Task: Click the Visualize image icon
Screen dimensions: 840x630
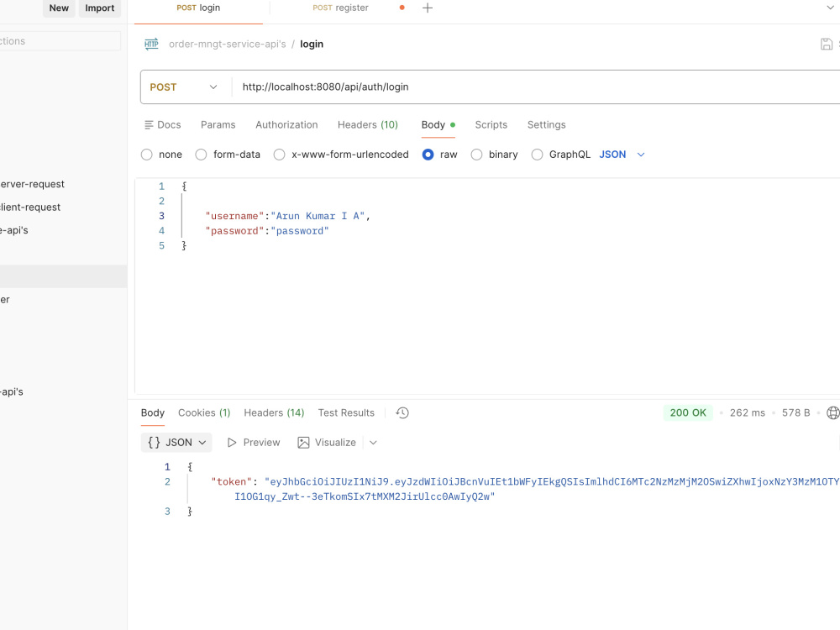Action: [x=304, y=443]
